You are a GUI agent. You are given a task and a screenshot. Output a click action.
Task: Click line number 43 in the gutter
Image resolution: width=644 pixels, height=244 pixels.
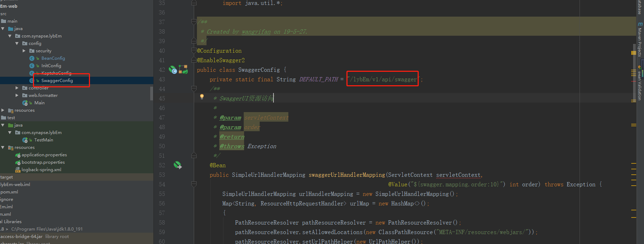[162, 79]
